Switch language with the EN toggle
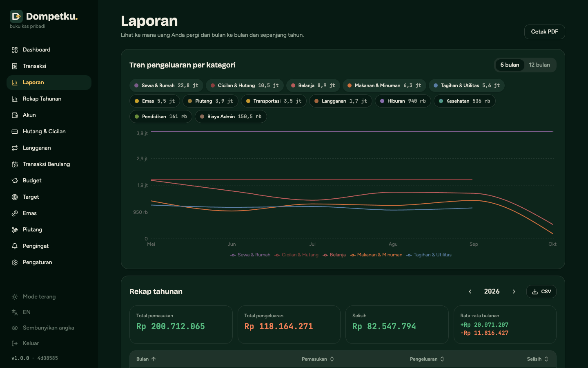The image size is (588, 368). [x=49, y=312]
